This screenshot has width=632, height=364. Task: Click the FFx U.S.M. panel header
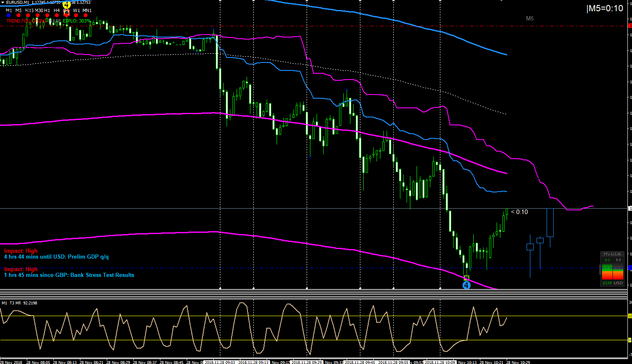[612, 254]
